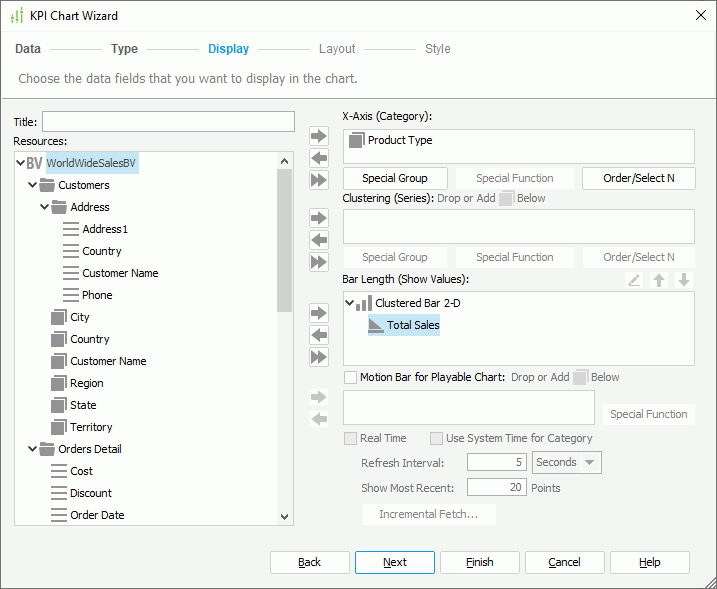Cancel the KPI Chart Wizard
Screen dimensions: 717x589
pos(565,562)
